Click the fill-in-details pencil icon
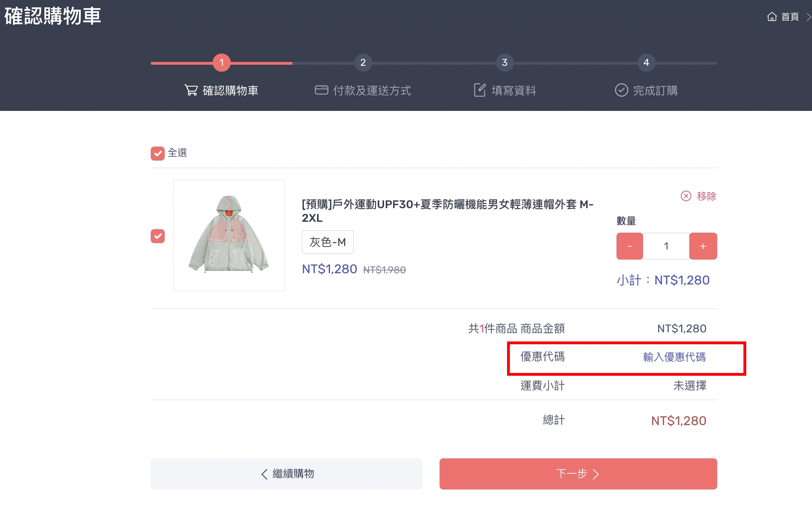 (x=479, y=90)
